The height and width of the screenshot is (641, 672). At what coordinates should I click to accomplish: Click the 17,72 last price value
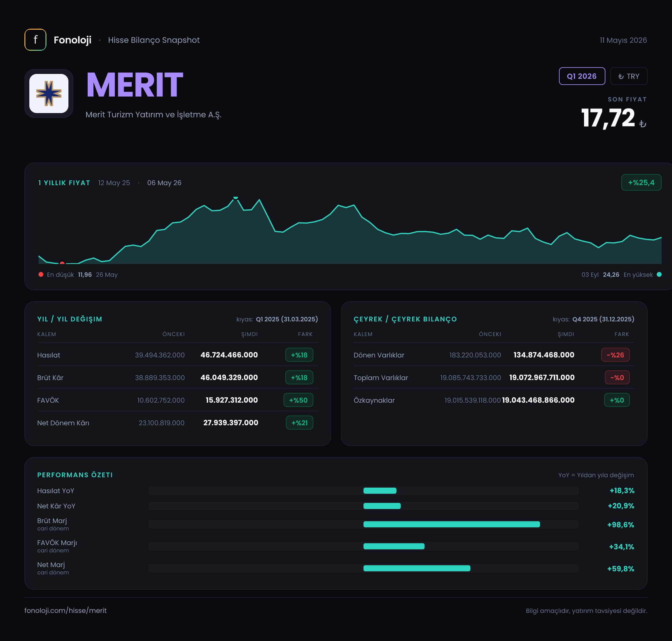[608, 118]
